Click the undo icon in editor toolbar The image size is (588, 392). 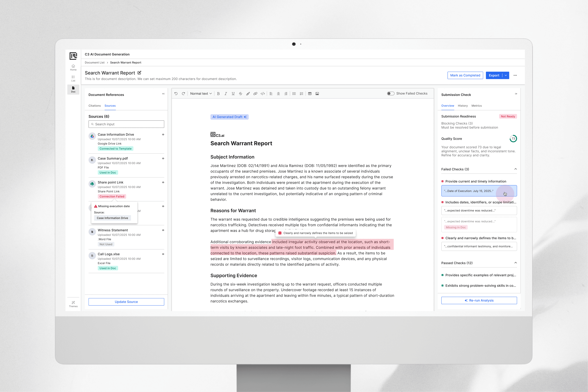[176, 94]
